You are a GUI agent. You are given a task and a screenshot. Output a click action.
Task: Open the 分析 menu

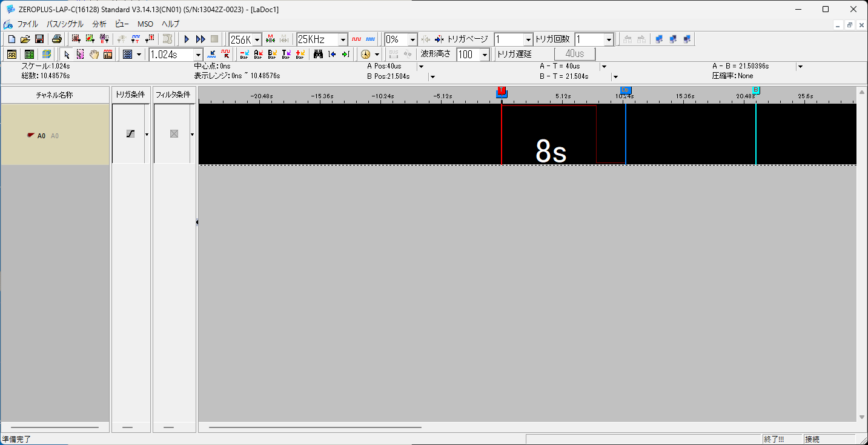(99, 24)
